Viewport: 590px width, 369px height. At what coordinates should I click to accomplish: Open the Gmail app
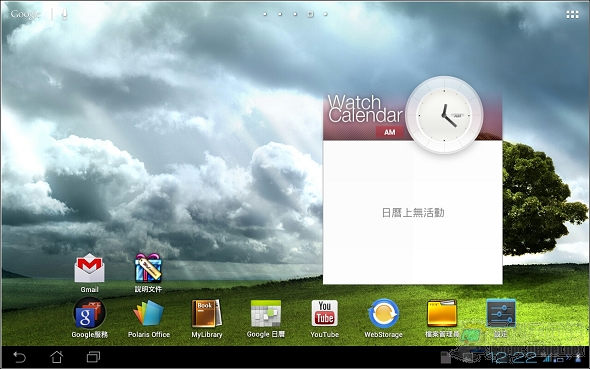tap(89, 268)
